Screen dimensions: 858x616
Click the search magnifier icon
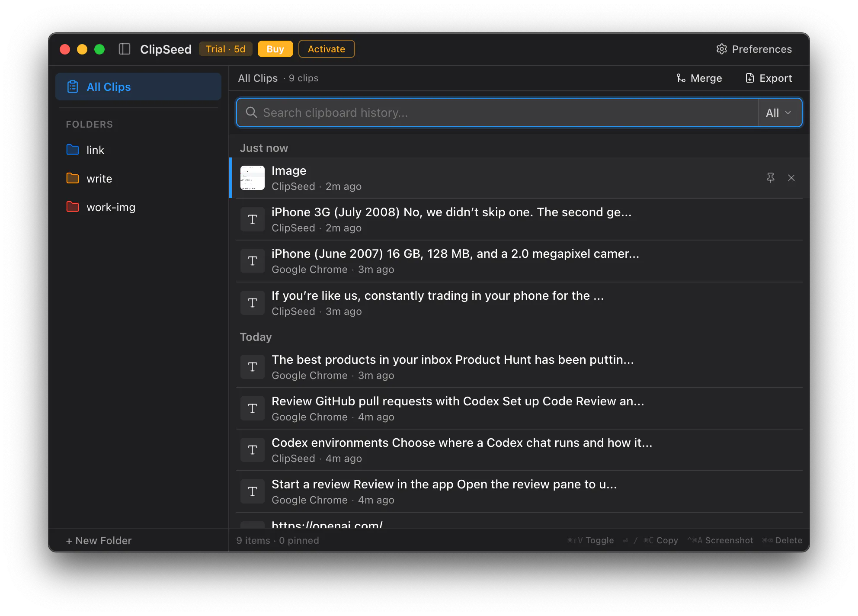(x=251, y=112)
